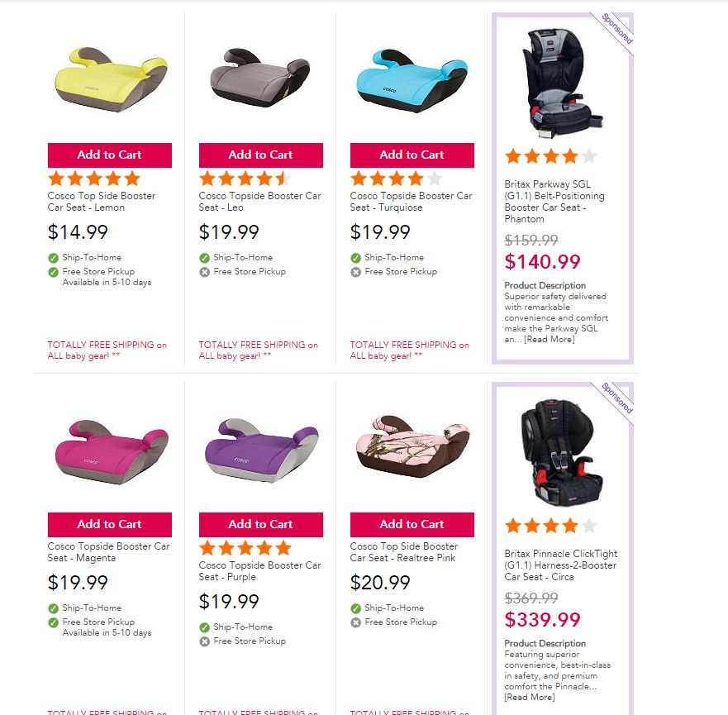Click the Lemon booster seat image
This screenshot has width=728, height=715.
pos(110,81)
